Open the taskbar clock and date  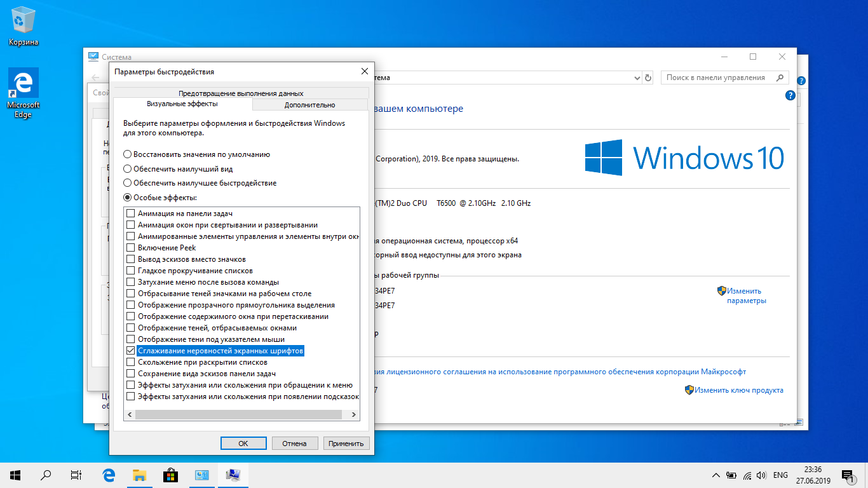tap(812, 475)
